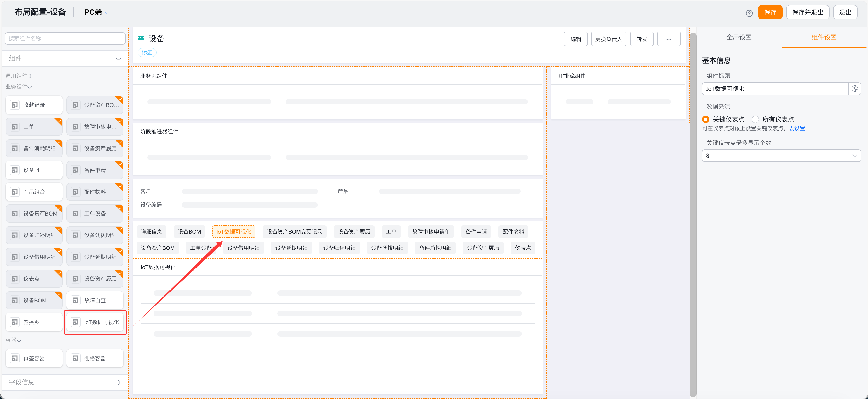Select the 设备BOM tab
The width and height of the screenshot is (868, 399).
(189, 232)
